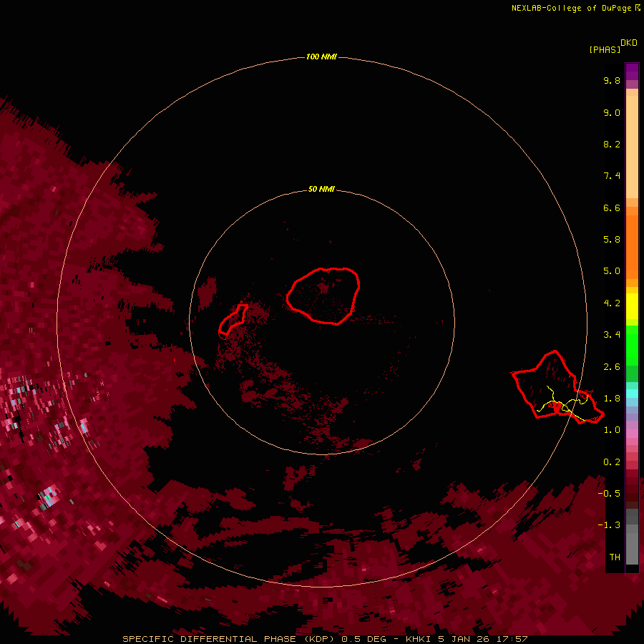
Task: Click the orange segment of the color bar
Action: point(632,246)
